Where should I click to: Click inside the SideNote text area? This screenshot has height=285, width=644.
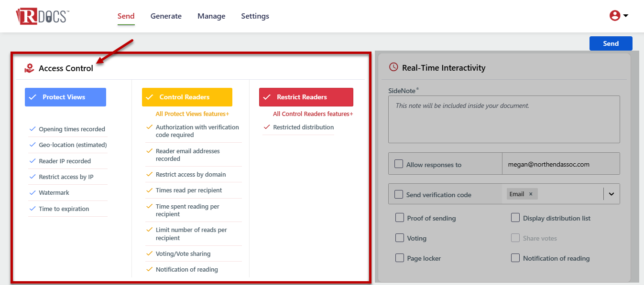coord(504,119)
